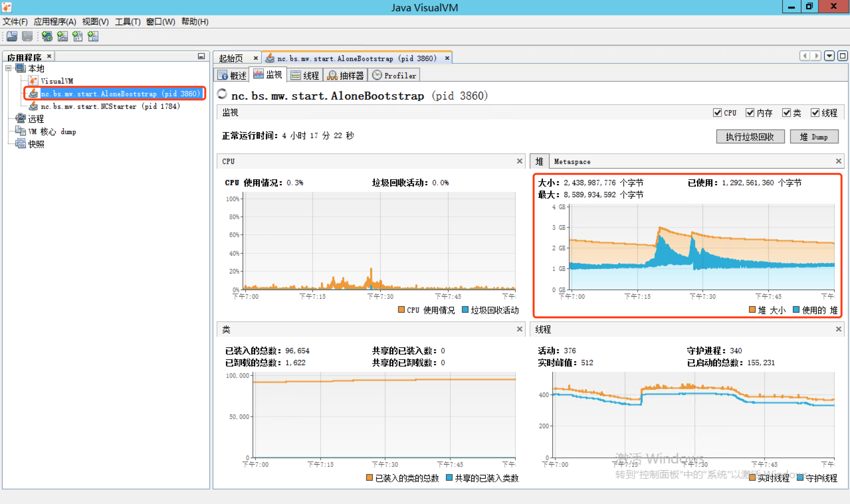Close the heap chart panel
Viewport: 850px width, 504px height.
tap(838, 161)
